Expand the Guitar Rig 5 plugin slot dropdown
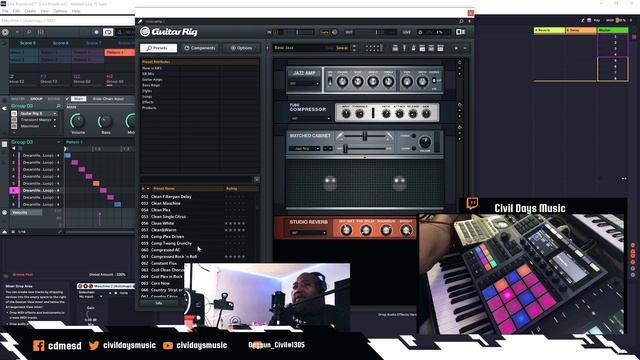Image resolution: width=640 pixels, height=360 pixels. (55, 113)
